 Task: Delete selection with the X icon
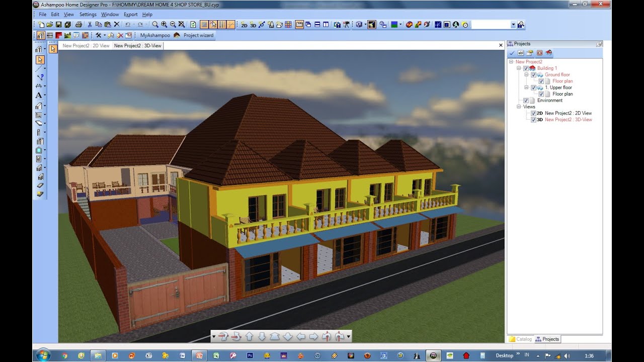click(117, 24)
